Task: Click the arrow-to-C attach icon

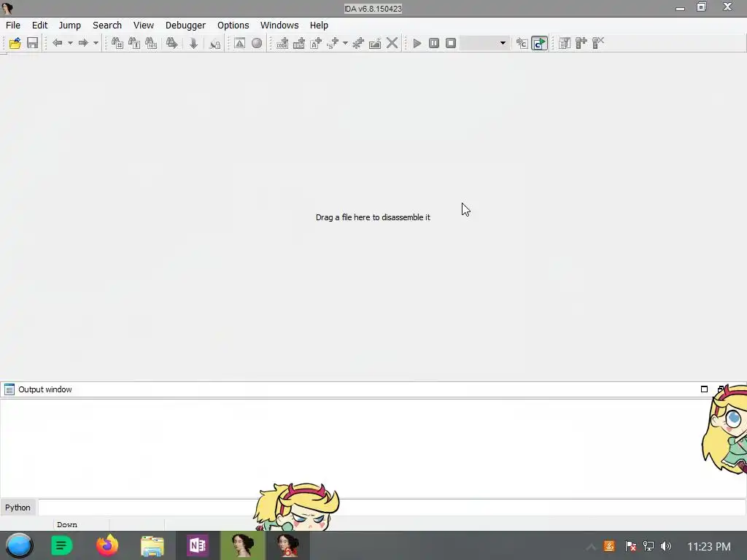Action: 522,43
